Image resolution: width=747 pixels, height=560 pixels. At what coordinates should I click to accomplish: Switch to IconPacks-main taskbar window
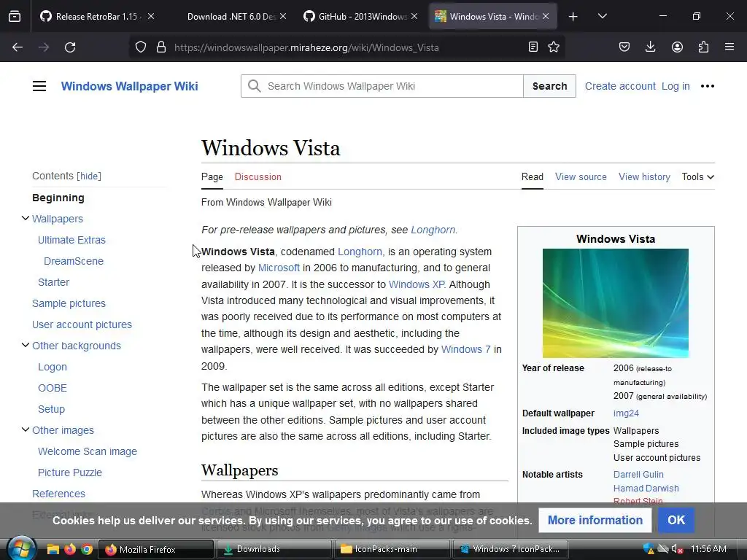392,549
